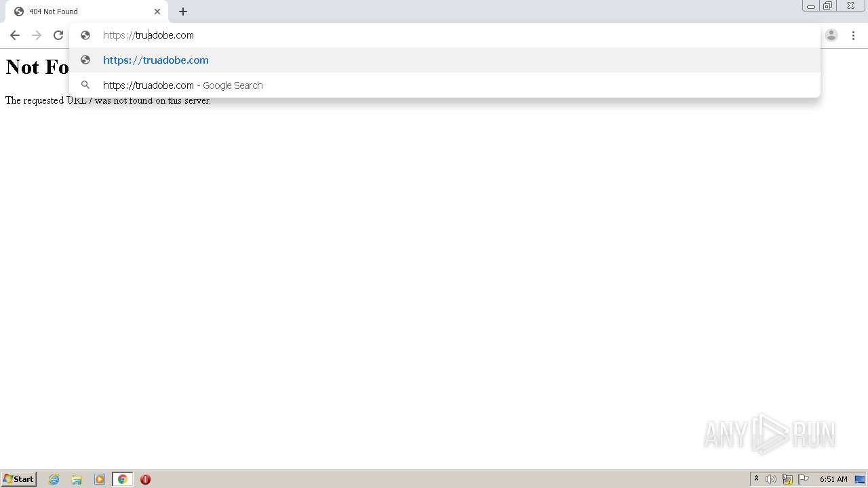Minimize the Chrome window

(x=811, y=6)
